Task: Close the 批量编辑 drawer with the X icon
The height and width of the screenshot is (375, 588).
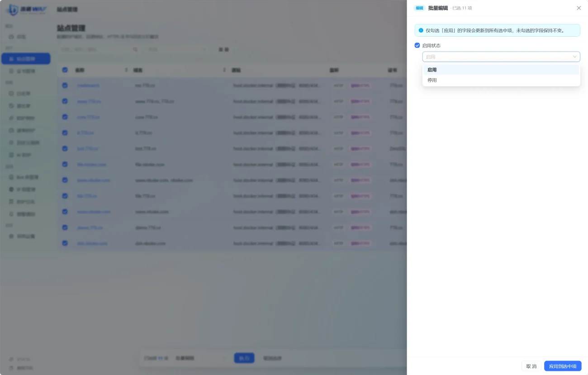Action: [579, 8]
